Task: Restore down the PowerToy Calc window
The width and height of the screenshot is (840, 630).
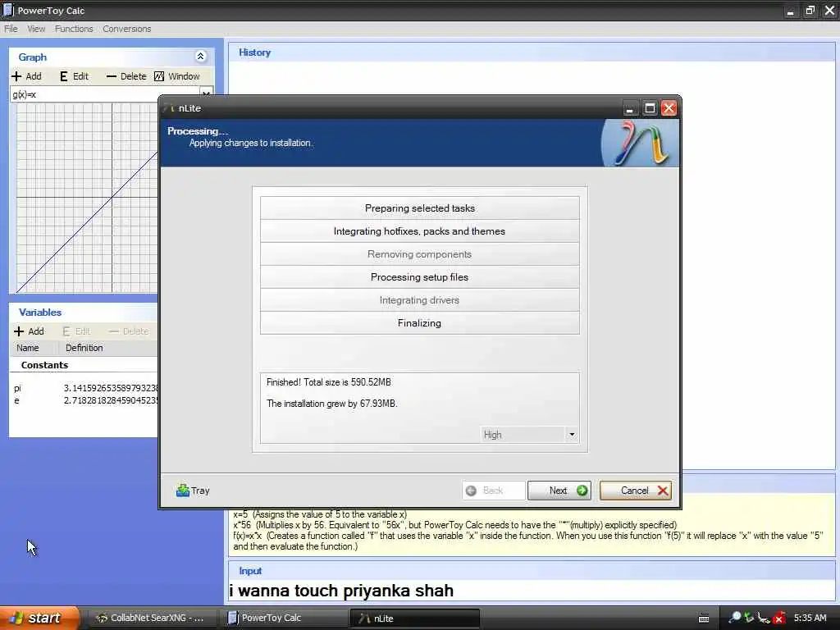Action: pyautogui.click(x=810, y=10)
